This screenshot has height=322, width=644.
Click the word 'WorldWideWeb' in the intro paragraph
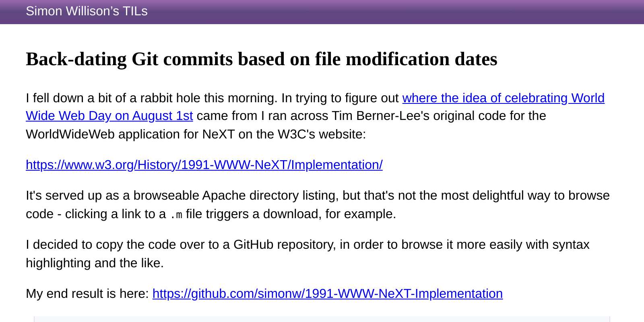click(x=70, y=134)
